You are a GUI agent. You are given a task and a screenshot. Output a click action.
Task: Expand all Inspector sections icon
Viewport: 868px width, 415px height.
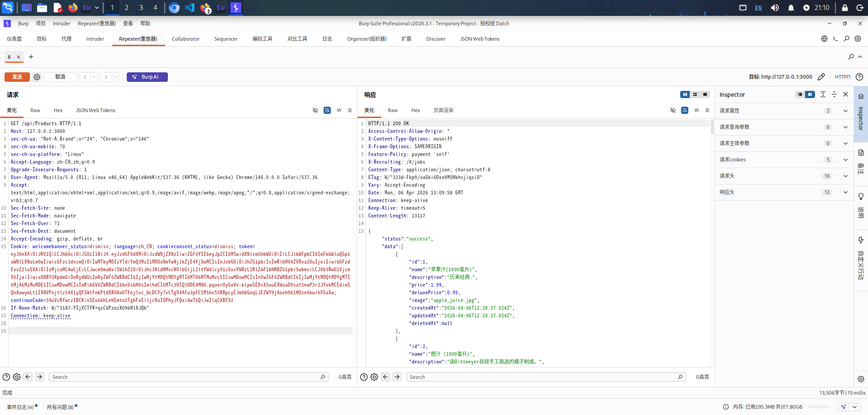click(823, 94)
